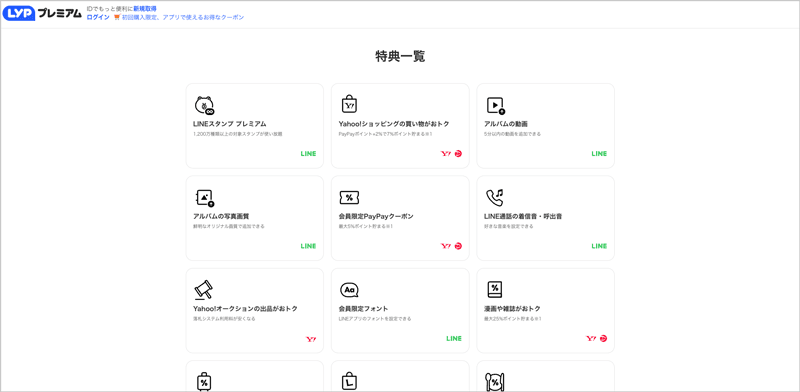Open Yahoo!ショッピングの買い物がおトク title
Image resolution: width=800 pixels, height=392 pixels.
(x=394, y=124)
